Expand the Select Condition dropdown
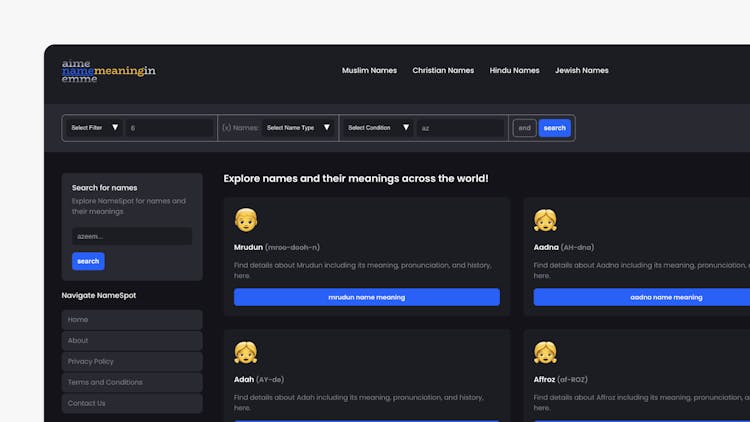Viewport: 750px width, 422px height. (x=378, y=128)
